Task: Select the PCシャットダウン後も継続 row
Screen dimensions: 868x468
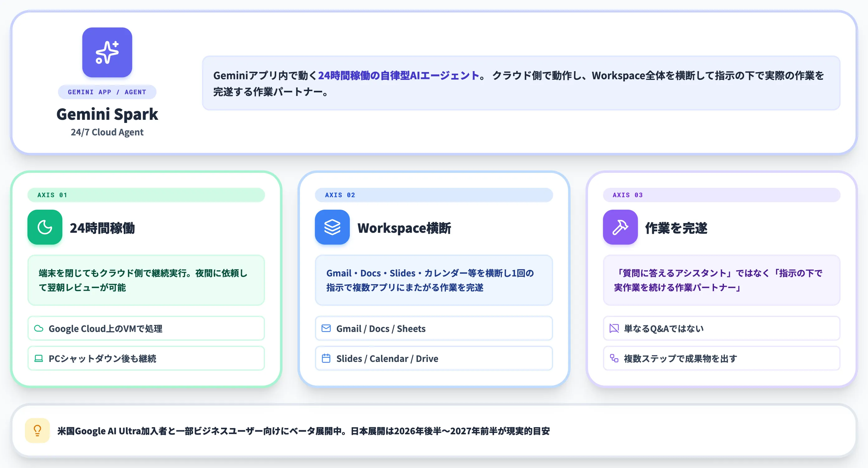Action: (146, 358)
